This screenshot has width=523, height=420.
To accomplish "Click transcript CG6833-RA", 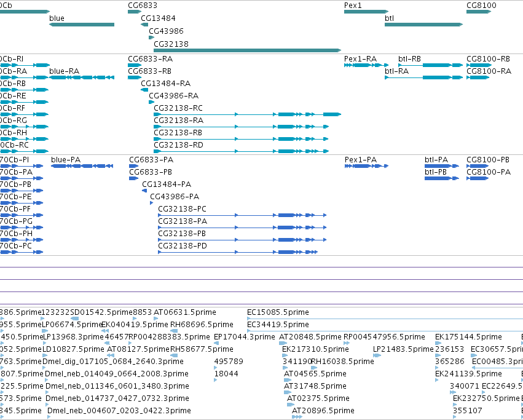I will point(135,65).
